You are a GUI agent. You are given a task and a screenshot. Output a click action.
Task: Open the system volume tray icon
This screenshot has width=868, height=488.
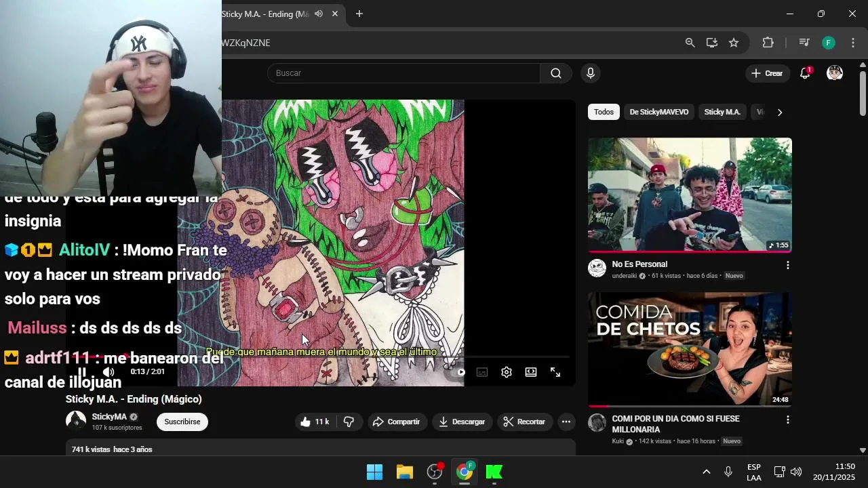[796, 472]
